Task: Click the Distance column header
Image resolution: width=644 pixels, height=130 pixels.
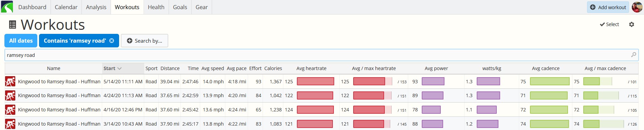Action: coord(170,68)
